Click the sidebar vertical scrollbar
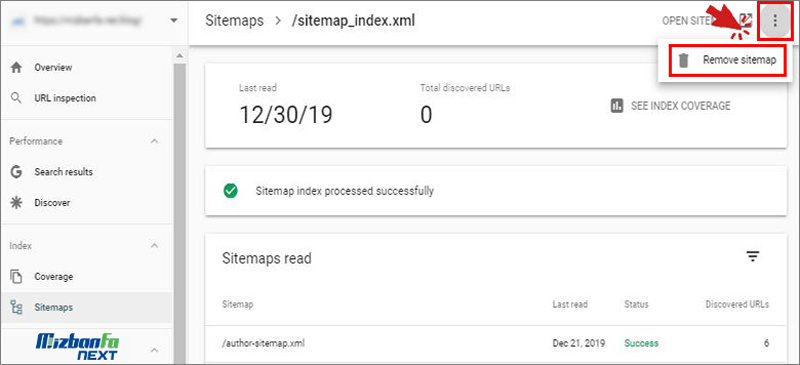The image size is (800, 365). point(179,204)
